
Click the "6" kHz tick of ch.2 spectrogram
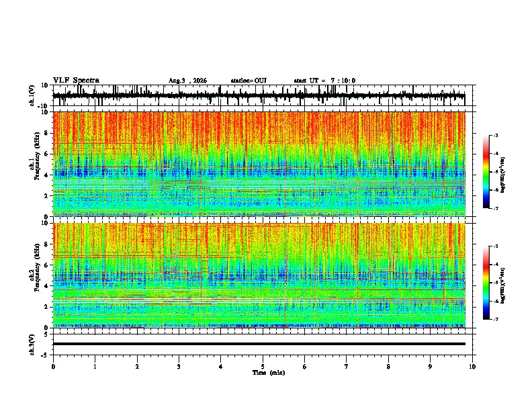click(48, 265)
